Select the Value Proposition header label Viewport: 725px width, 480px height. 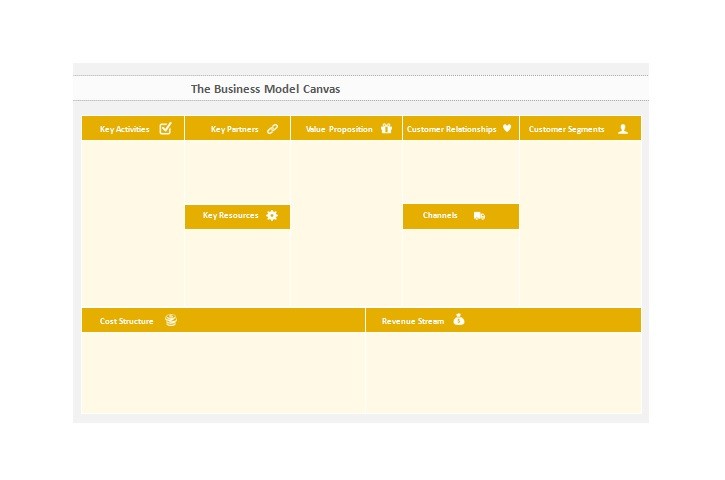339,129
